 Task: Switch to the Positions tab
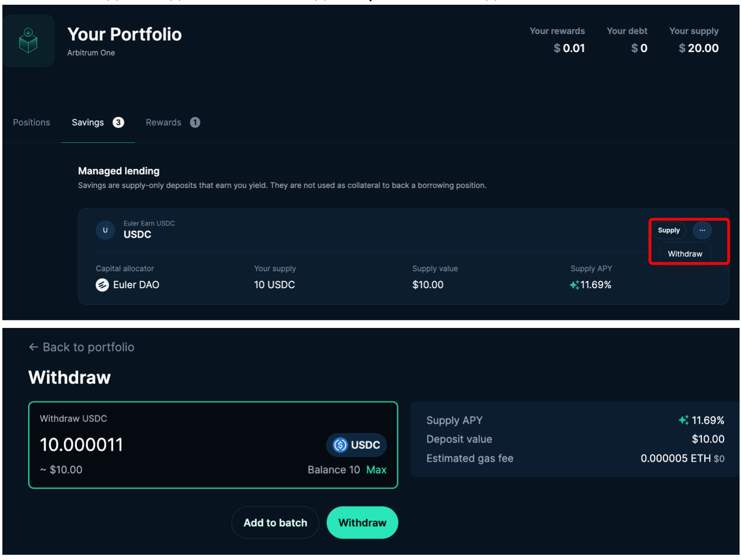point(31,122)
